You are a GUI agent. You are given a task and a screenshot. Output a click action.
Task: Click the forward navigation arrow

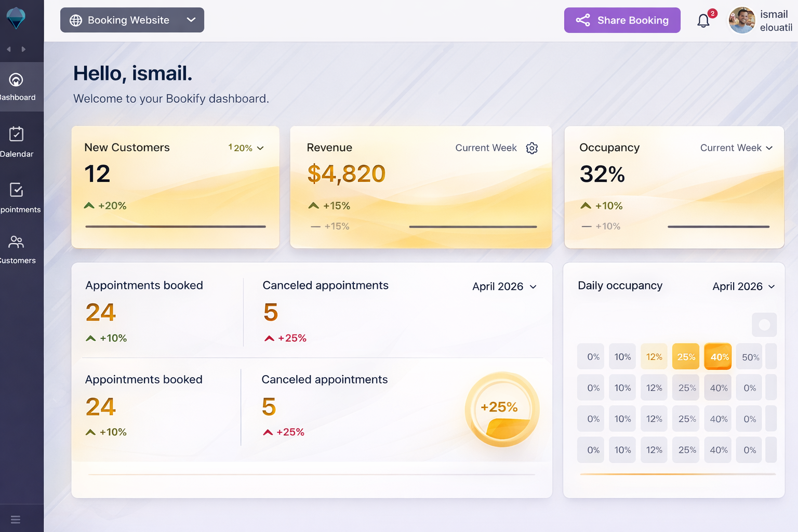click(24, 49)
